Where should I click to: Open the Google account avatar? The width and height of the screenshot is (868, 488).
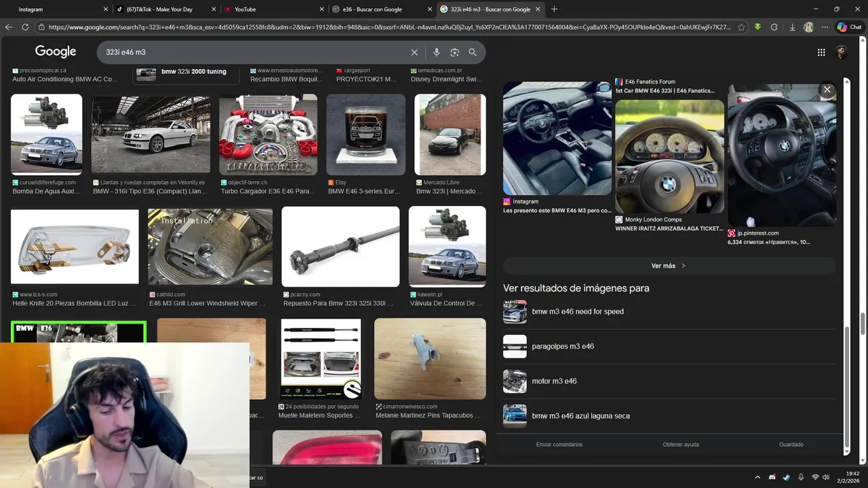tap(842, 52)
